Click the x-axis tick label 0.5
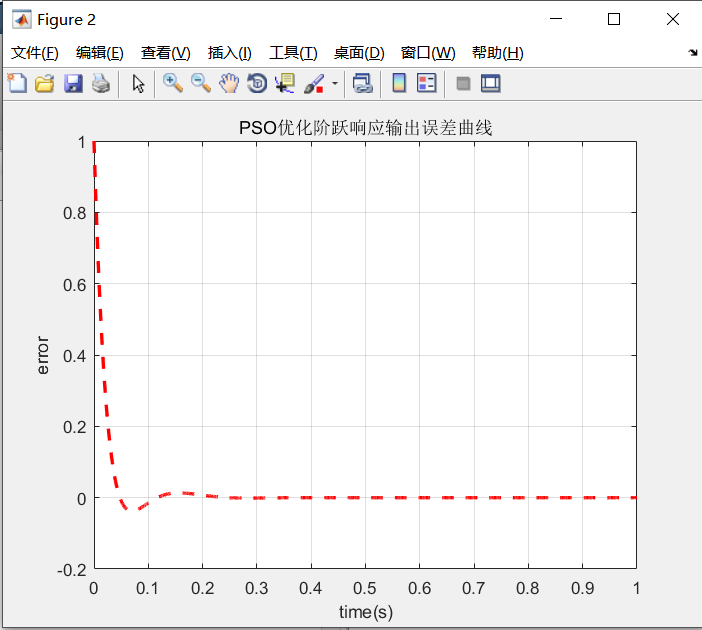The image size is (702, 630). [x=365, y=588]
